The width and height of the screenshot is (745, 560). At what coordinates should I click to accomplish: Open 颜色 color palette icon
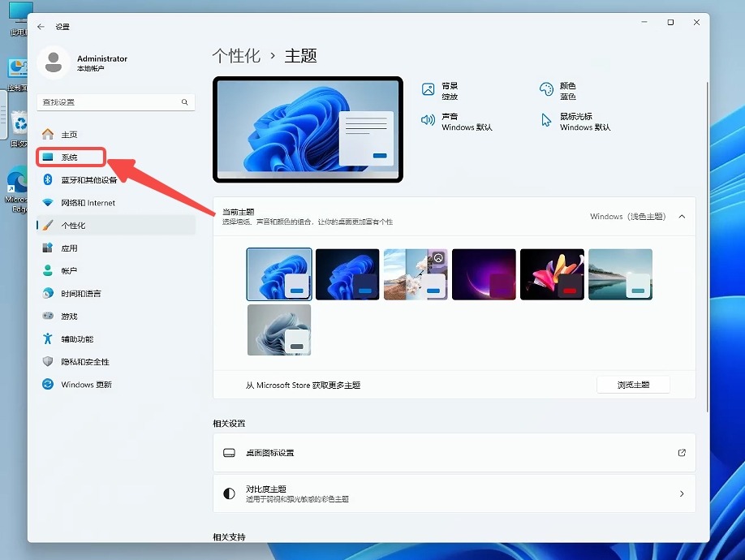tap(546, 90)
